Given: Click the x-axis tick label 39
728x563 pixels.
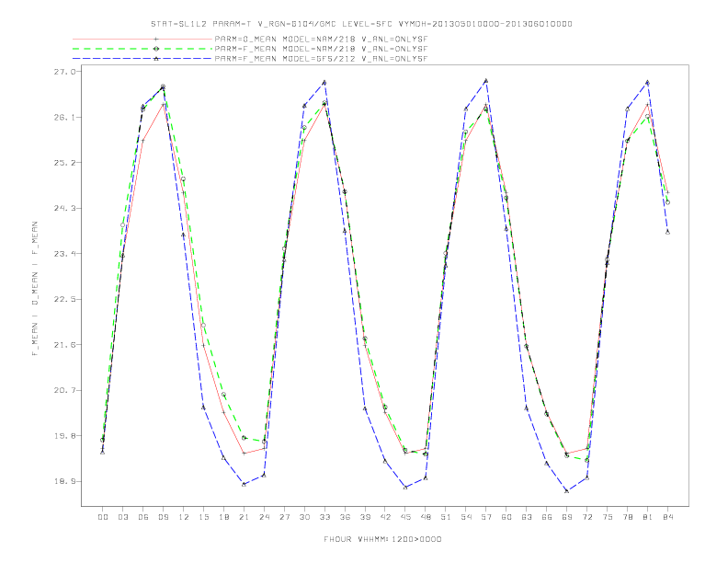Looking at the screenshot, I should pos(365,517).
